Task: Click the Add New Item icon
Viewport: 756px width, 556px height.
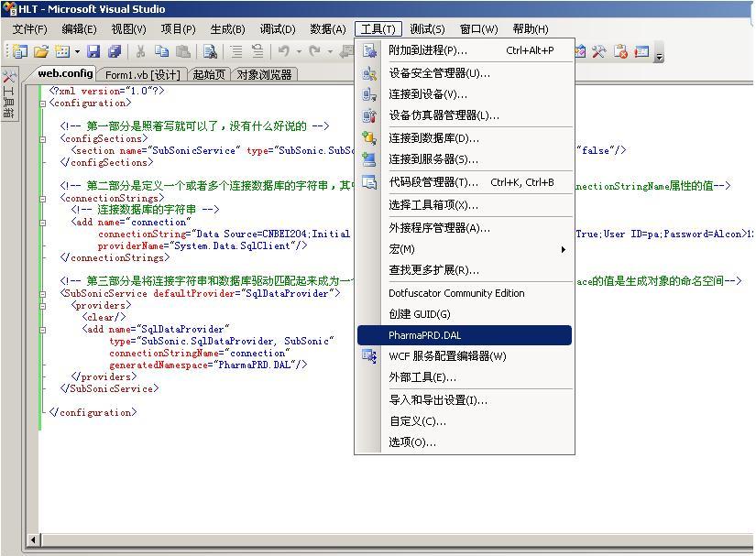Action: [x=62, y=51]
